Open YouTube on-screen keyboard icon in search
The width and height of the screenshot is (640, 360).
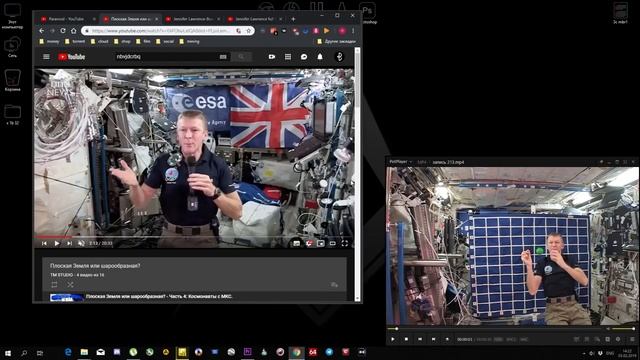(223, 57)
